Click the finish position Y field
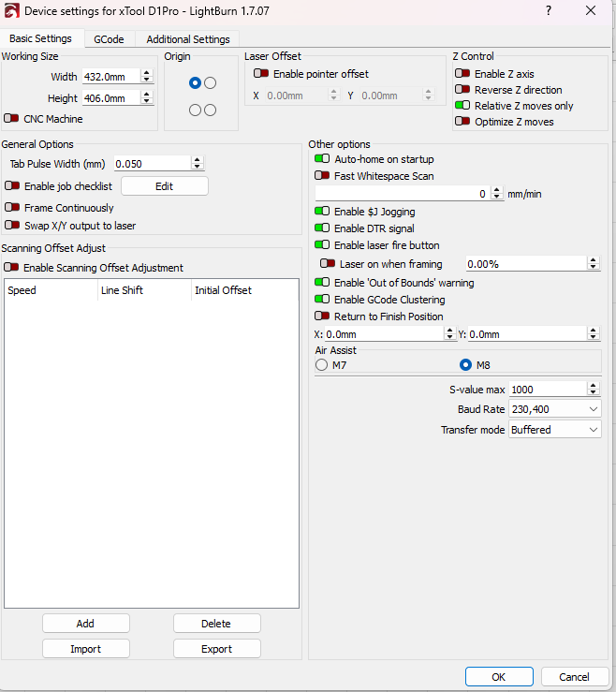 point(528,334)
